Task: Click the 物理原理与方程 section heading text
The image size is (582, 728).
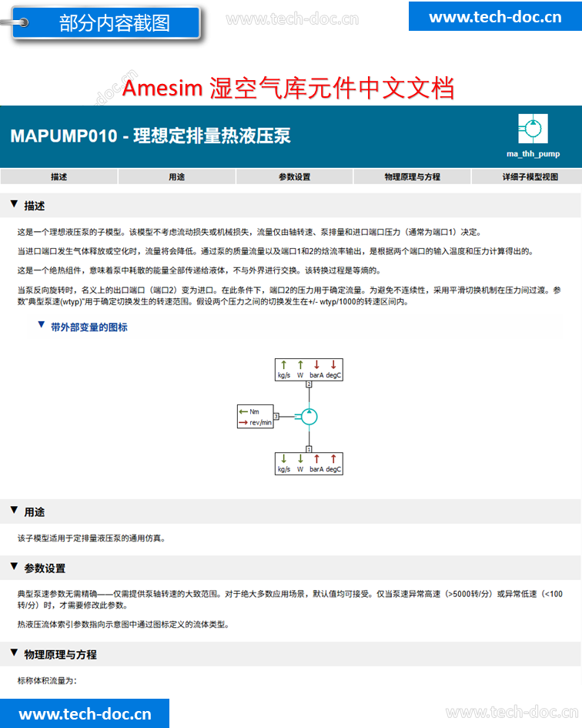Action: click(x=60, y=655)
